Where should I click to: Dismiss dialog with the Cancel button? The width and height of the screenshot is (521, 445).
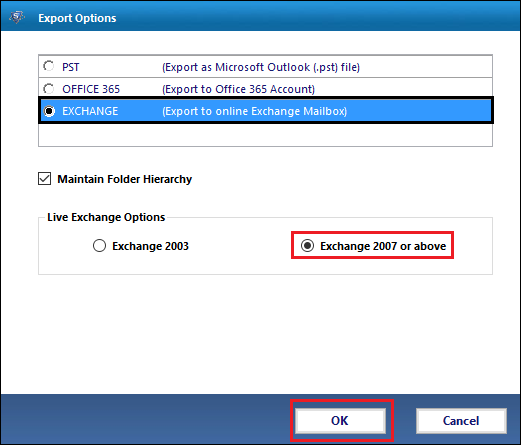tap(461, 421)
